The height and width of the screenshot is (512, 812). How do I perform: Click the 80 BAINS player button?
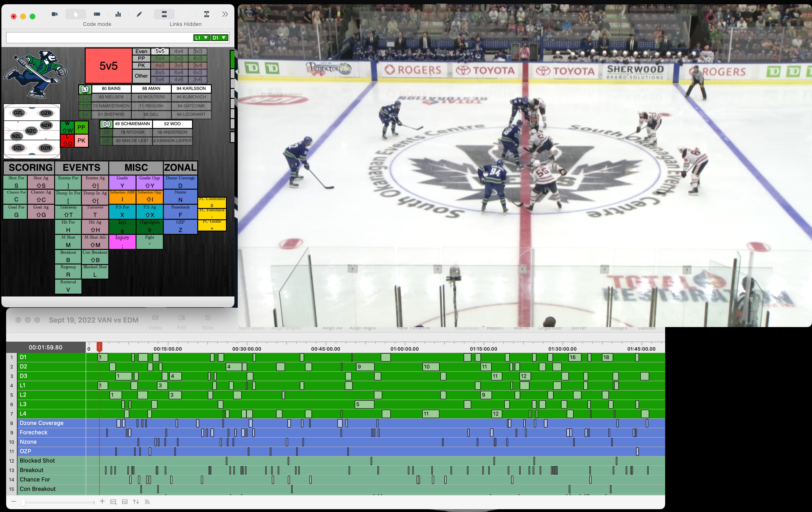[111, 89]
